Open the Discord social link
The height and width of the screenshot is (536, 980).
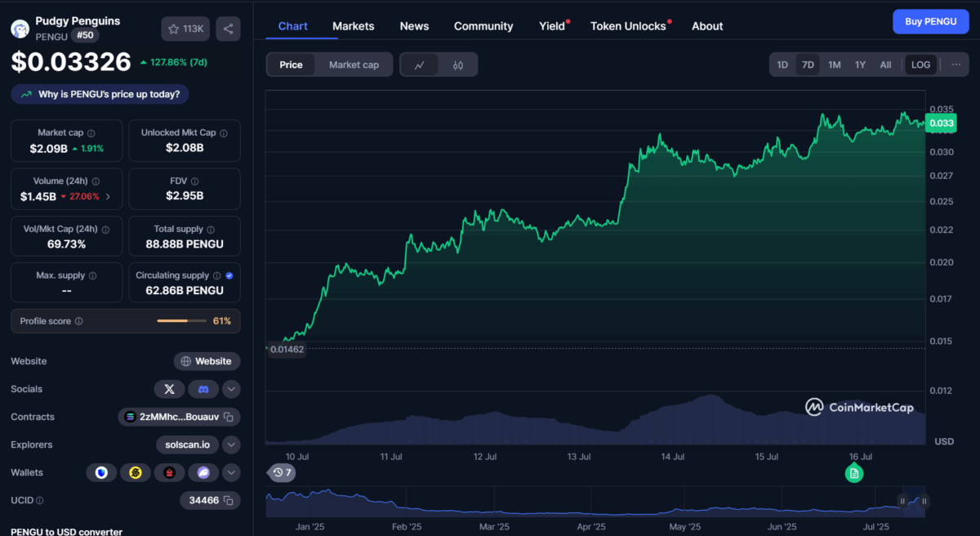click(x=203, y=389)
